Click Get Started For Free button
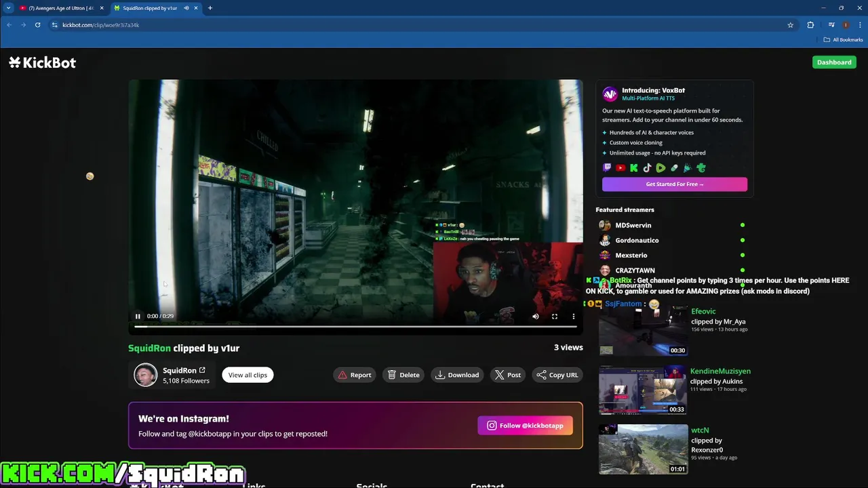This screenshot has height=488, width=868. (675, 184)
